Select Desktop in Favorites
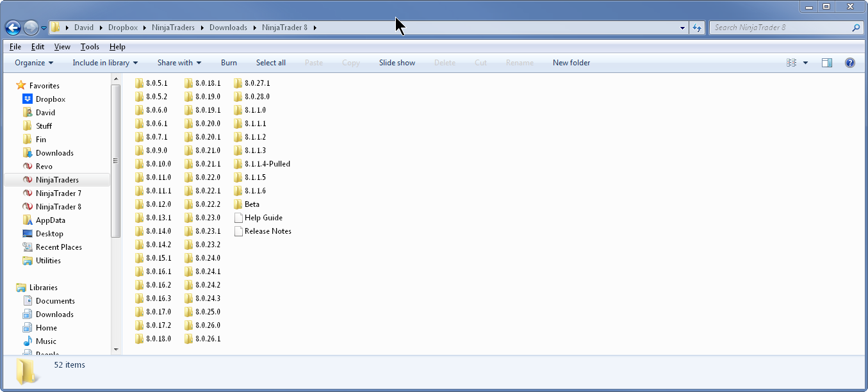Screen dimensions: 868x392 point(49,234)
